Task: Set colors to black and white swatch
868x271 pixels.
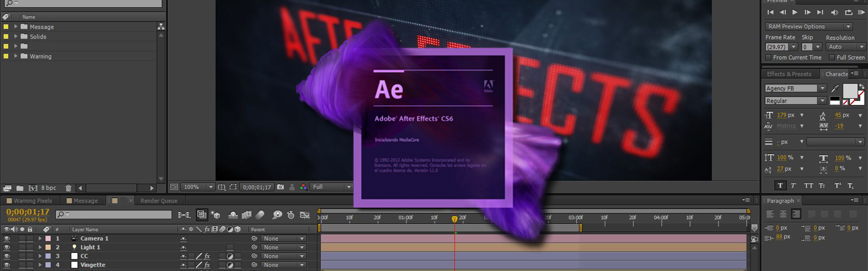Action: coord(835,101)
